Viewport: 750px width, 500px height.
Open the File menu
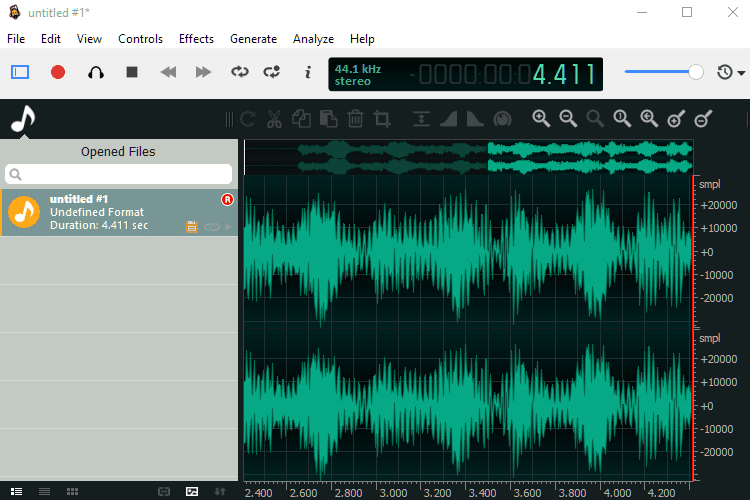point(16,39)
